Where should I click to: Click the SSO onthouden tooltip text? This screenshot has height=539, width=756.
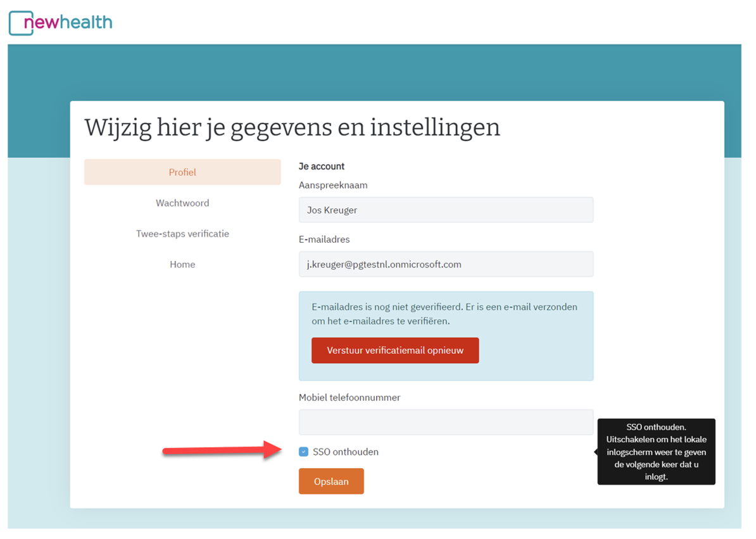(656, 452)
